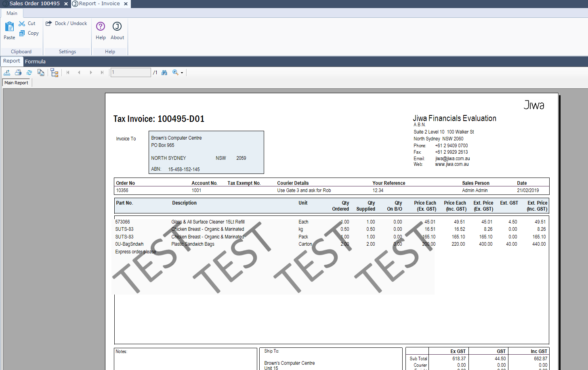Click the Paste button
The height and width of the screenshot is (370, 588).
(9, 31)
